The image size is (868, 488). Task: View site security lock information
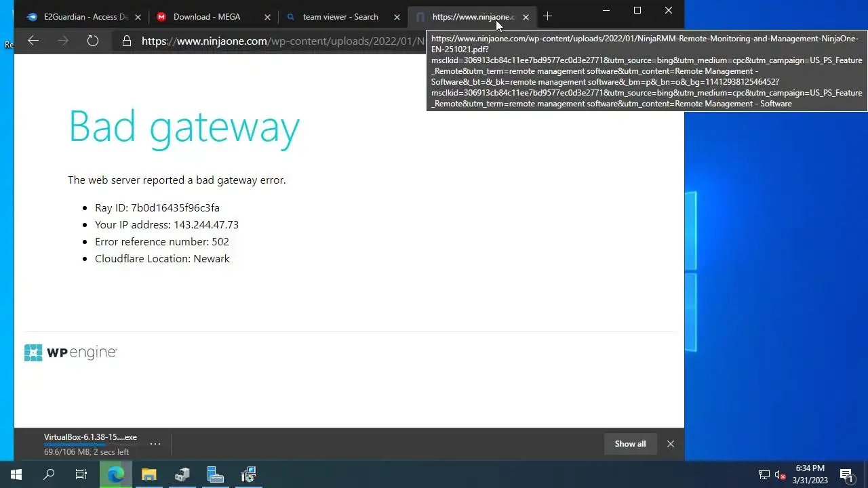(127, 41)
